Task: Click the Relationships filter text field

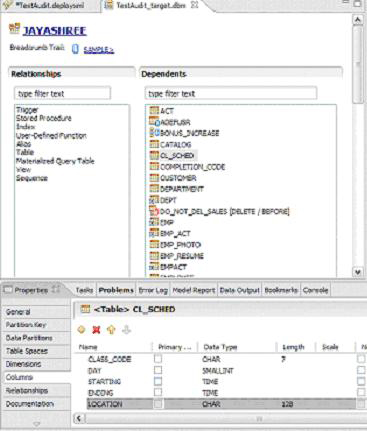Action: tap(62, 93)
